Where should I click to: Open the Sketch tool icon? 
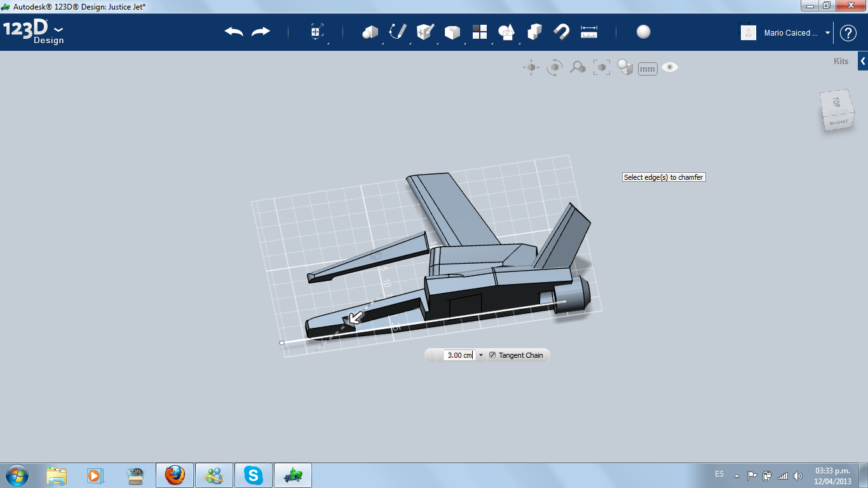[x=398, y=32]
